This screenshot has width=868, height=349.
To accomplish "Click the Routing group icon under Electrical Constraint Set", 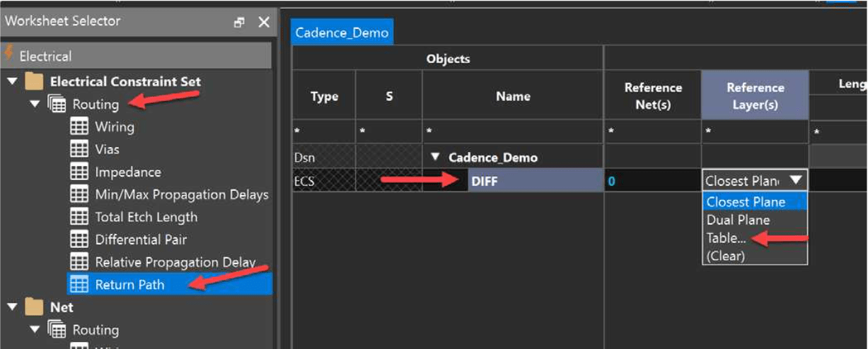I will click(57, 105).
